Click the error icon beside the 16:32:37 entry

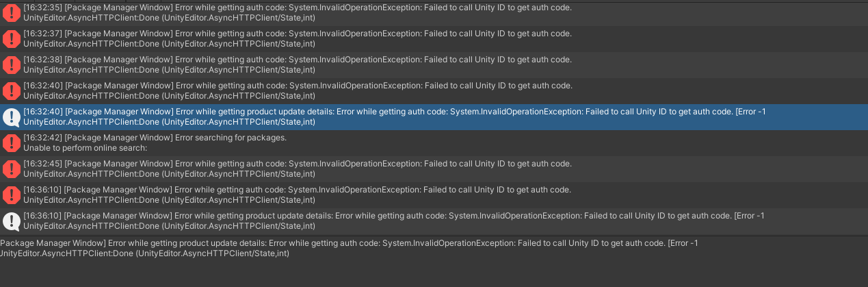[11, 39]
